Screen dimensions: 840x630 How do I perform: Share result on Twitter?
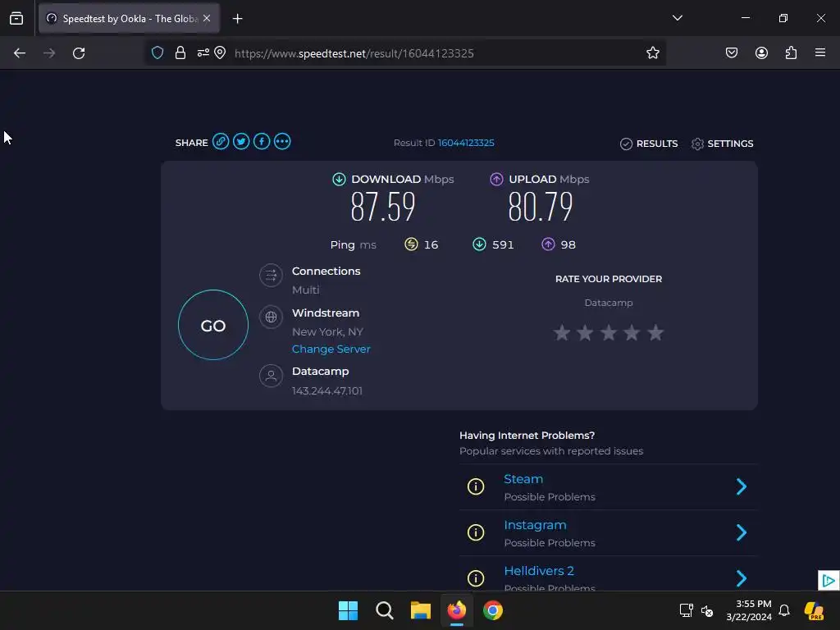pyautogui.click(x=241, y=141)
